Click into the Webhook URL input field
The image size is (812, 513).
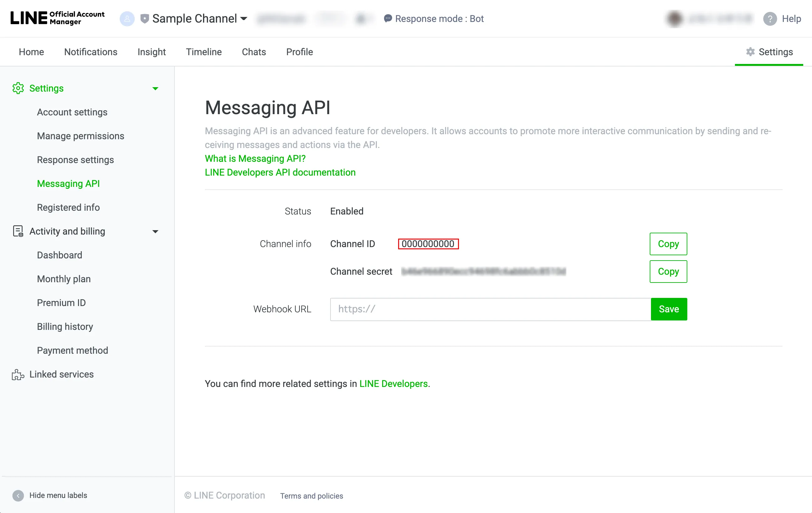490,309
